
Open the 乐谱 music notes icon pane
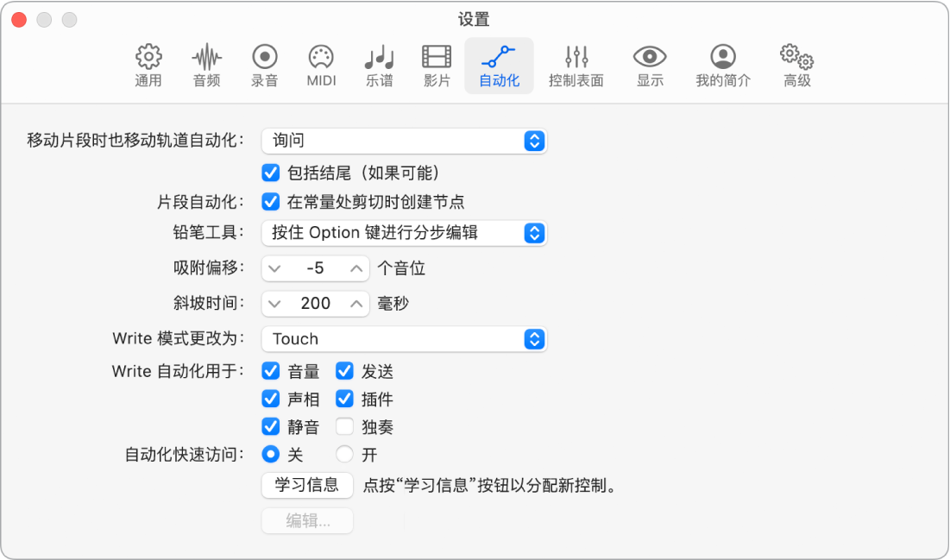tap(380, 58)
